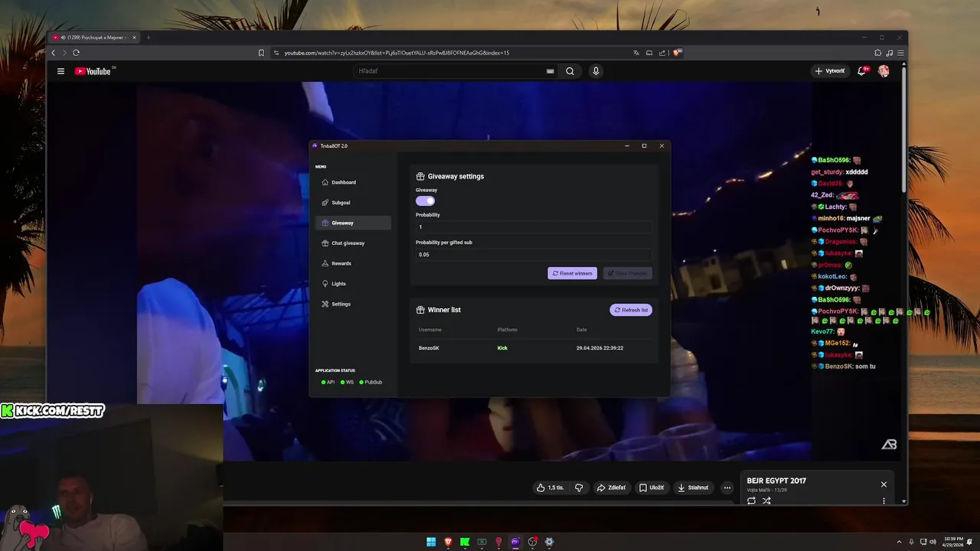Click the Zdieľať share button

[x=611, y=487]
